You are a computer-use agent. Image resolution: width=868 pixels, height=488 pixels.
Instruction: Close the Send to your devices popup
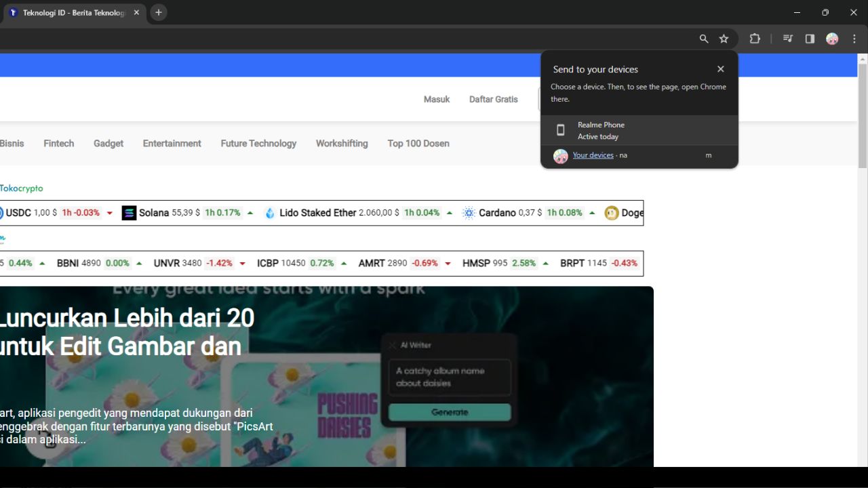[x=721, y=69]
